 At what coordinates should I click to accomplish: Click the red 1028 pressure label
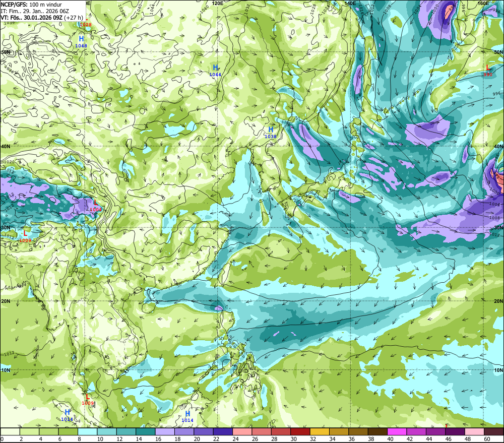click(86, 25)
